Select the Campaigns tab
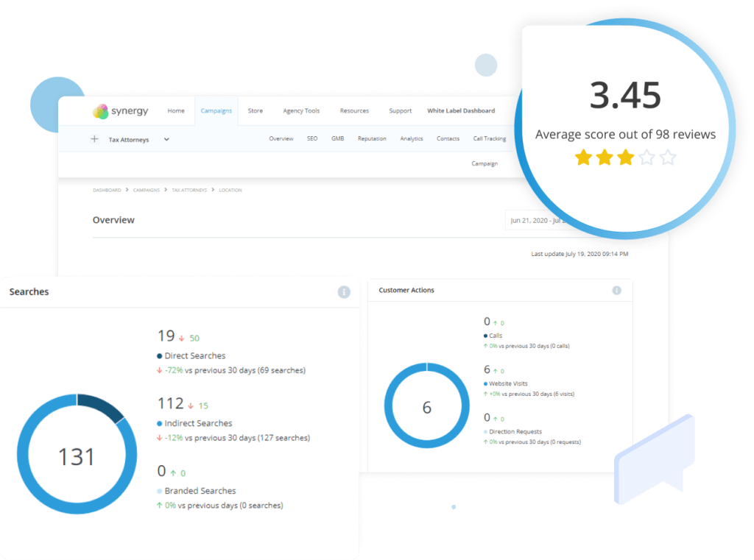This screenshot has width=754, height=560. pos(216,110)
